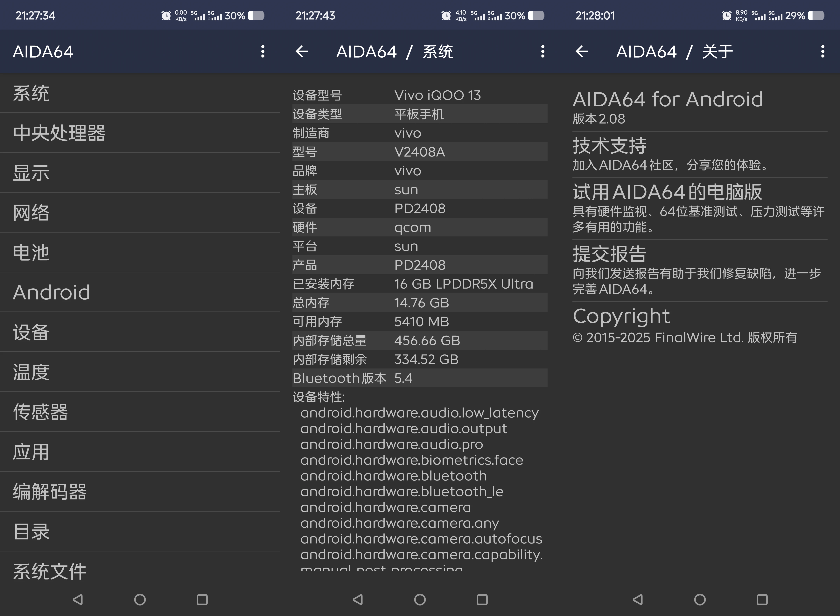Image resolution: width=840 pixels, height=616 pixels.
Task: Tap the 制造商 vivo row
Action: 420,133
